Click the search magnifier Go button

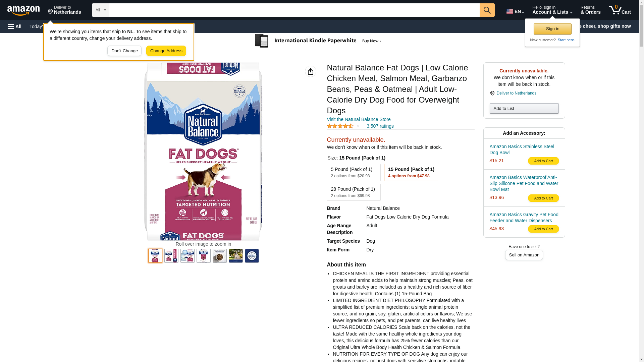pyautogui.click(x=487, y=10)
